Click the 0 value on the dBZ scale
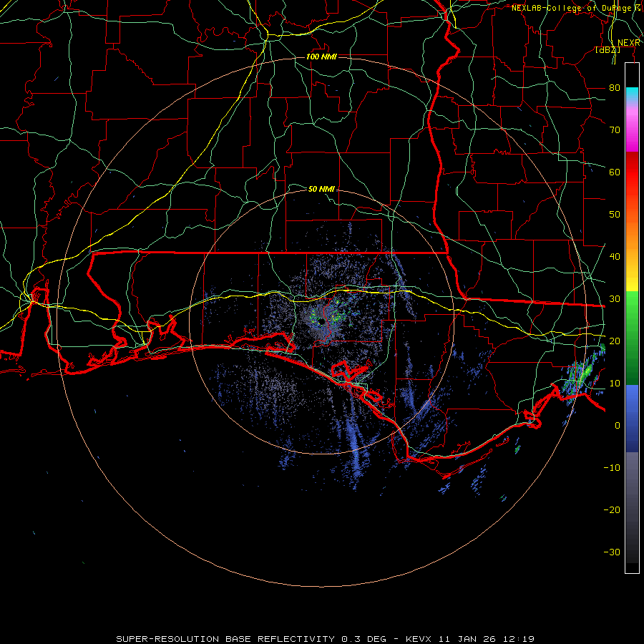 coord(618,426)
